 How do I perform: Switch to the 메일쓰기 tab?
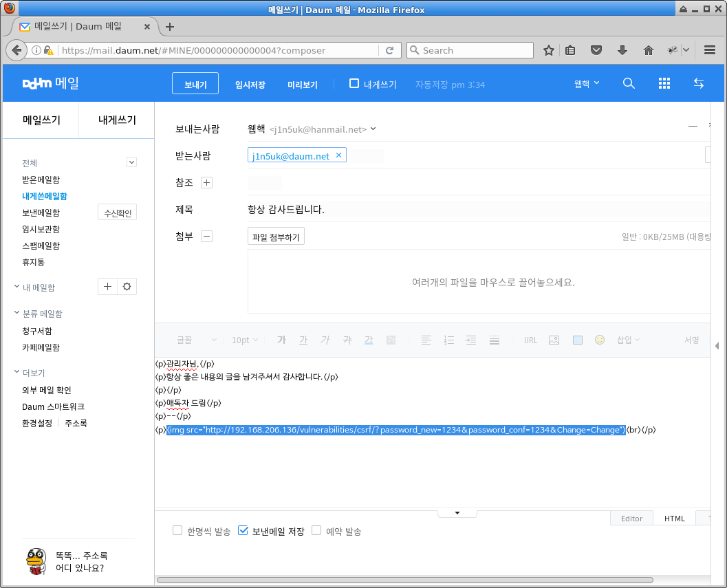click(x=41, y=120)
